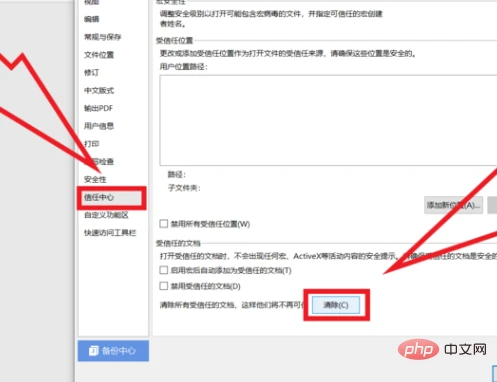497x382 pixels.
Task: Open the 信任中心 category
Action: [112, 197]
